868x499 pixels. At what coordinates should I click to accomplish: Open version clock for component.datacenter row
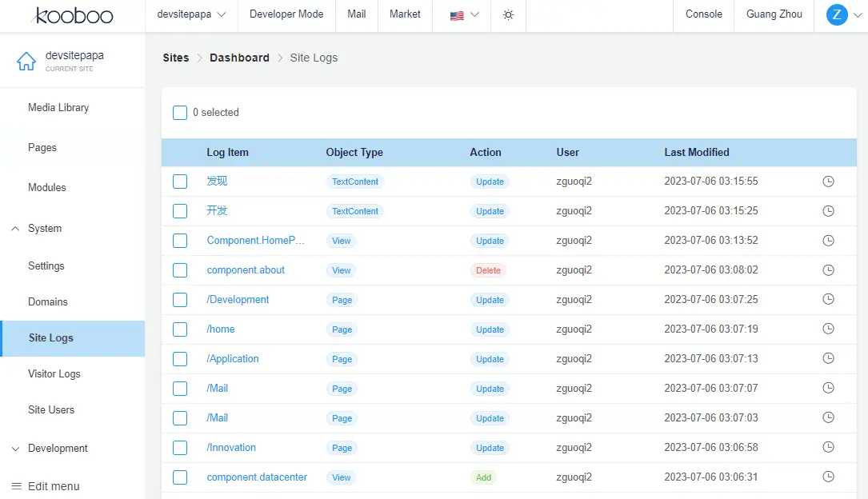(x=828, y=477)
